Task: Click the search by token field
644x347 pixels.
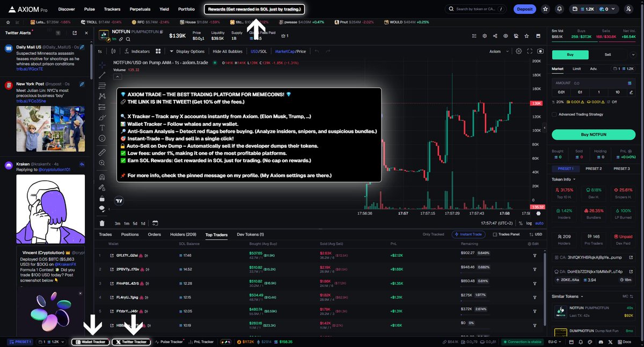Action: click(x=475, y=9)
